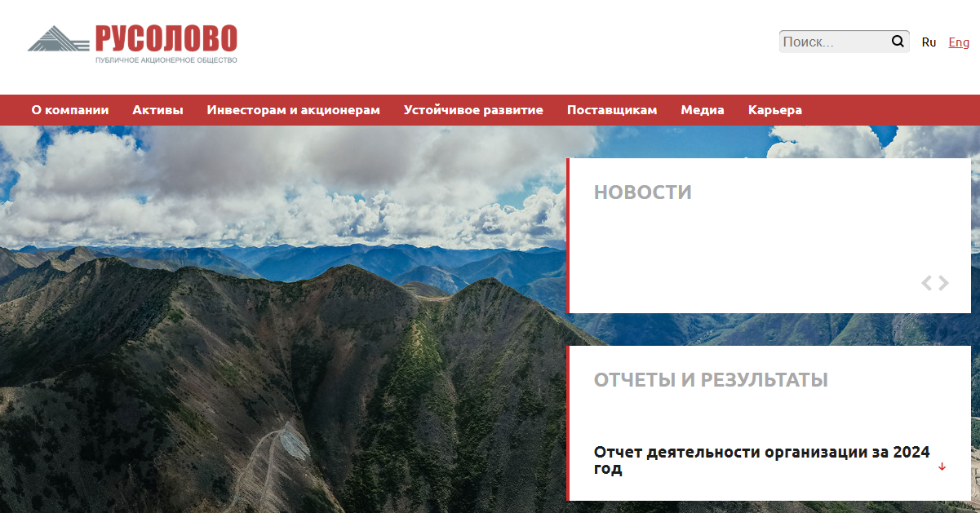Image resolution: width=980 pixels, height=513 pixels.
Task: Open the Активы menu
Action: (x=157, y=110)
